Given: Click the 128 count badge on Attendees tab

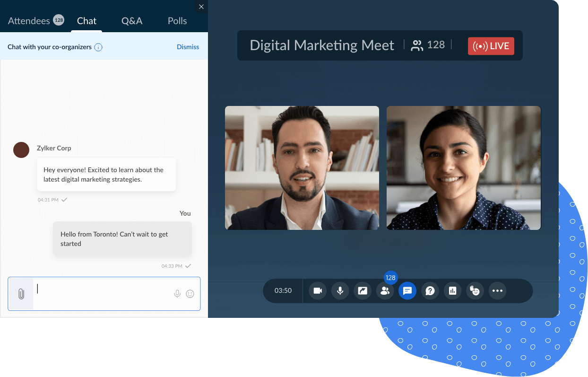Looking at the screenshot, I should [59, 20].
